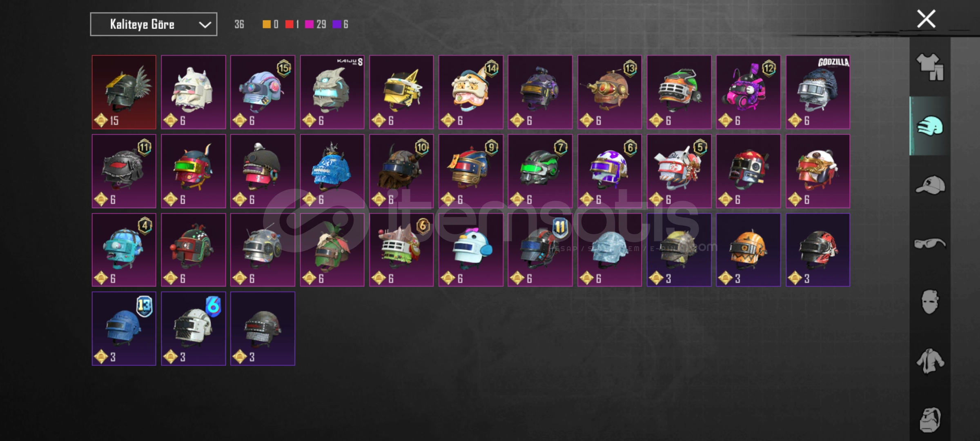Image resolution: width=980 pixels, height=441 pixels.
Task: Select the Godzilla helmet skin
Action: tap(818, 92)
